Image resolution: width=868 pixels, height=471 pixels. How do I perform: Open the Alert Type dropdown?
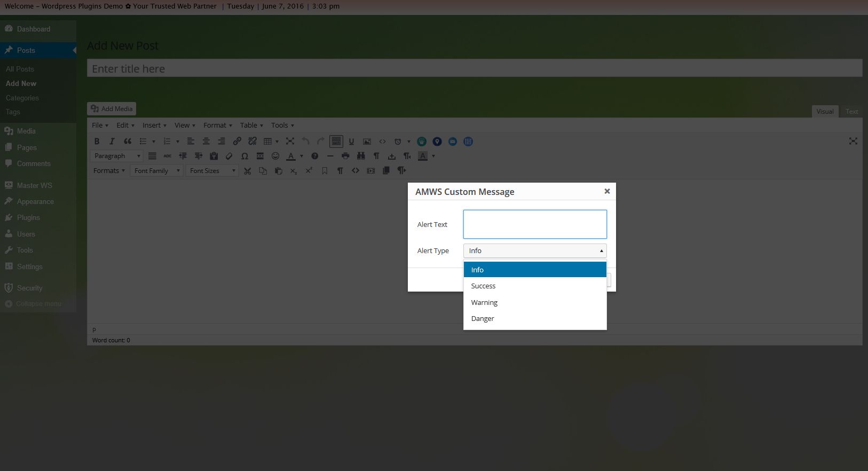[x=535, y=250]
